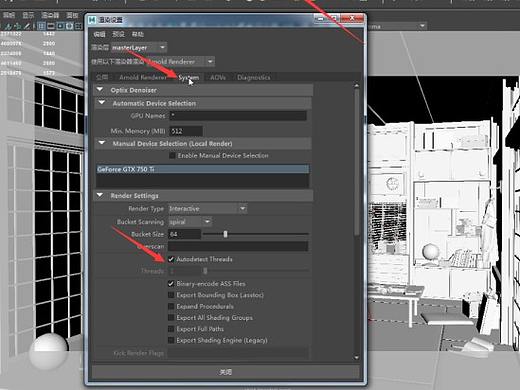
Task: Minimize the Render Settings window
Action: point(320,19)
